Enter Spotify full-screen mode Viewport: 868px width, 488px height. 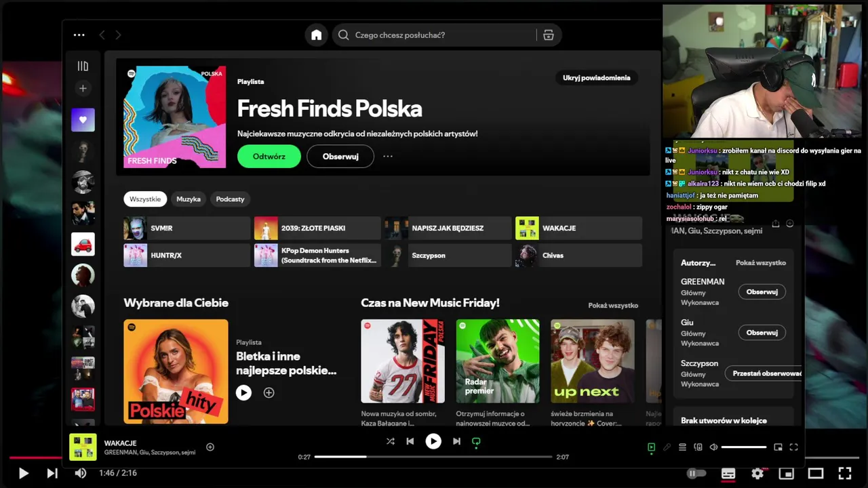[794, 447]
